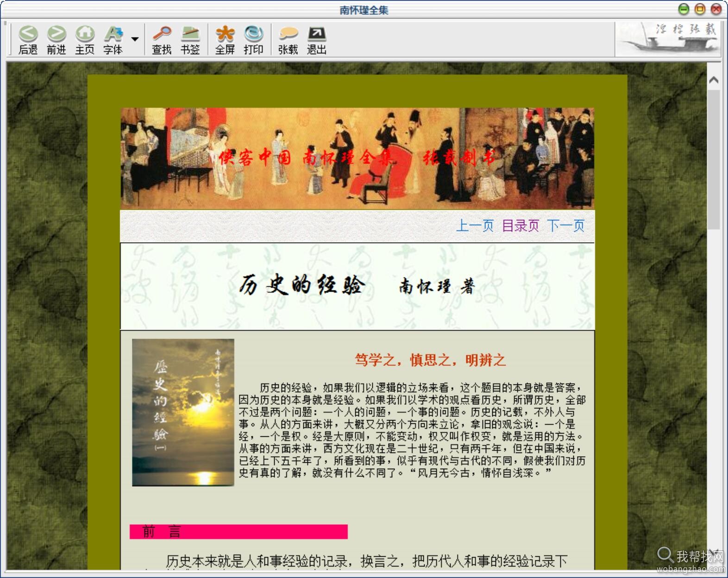Maximize the window with the yellow button
Image resolution: width=728 pixels, height=578 pixels.
tap(700, 9)
